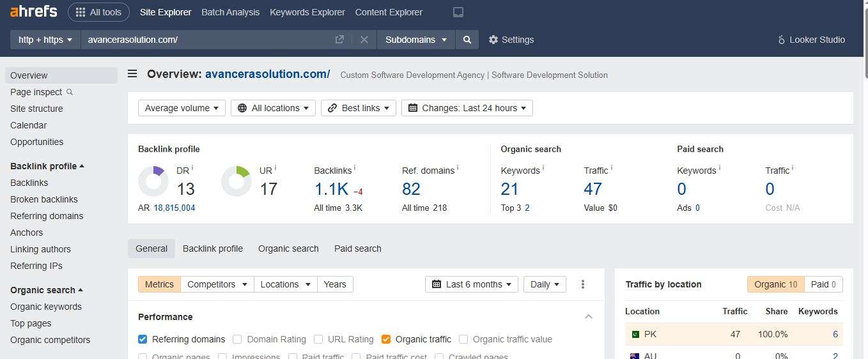Collapse the Performance section chevron
The height and width of the screenshot is (359, 868).
point(589,317)
